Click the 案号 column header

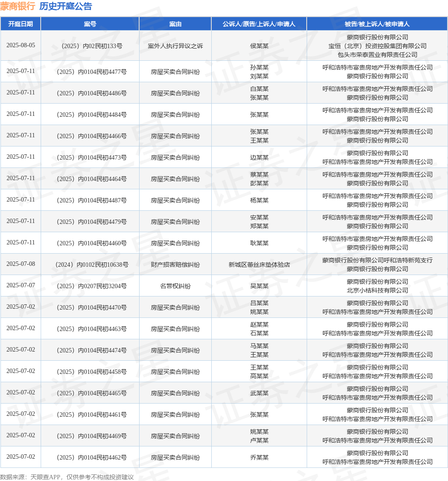pyautogui.click(x=90, y=24)
